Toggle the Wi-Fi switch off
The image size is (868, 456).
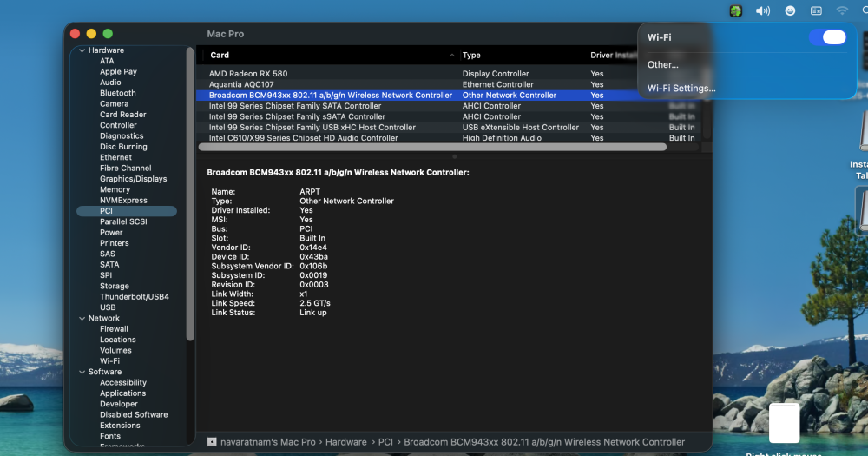tap(827, 37)
